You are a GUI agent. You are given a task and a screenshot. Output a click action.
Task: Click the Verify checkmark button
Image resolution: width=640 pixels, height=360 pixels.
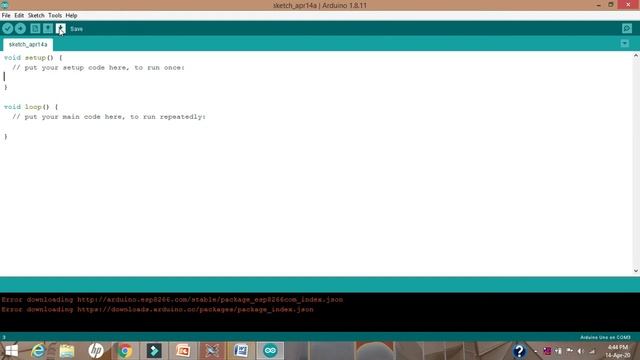click(7, 29)
